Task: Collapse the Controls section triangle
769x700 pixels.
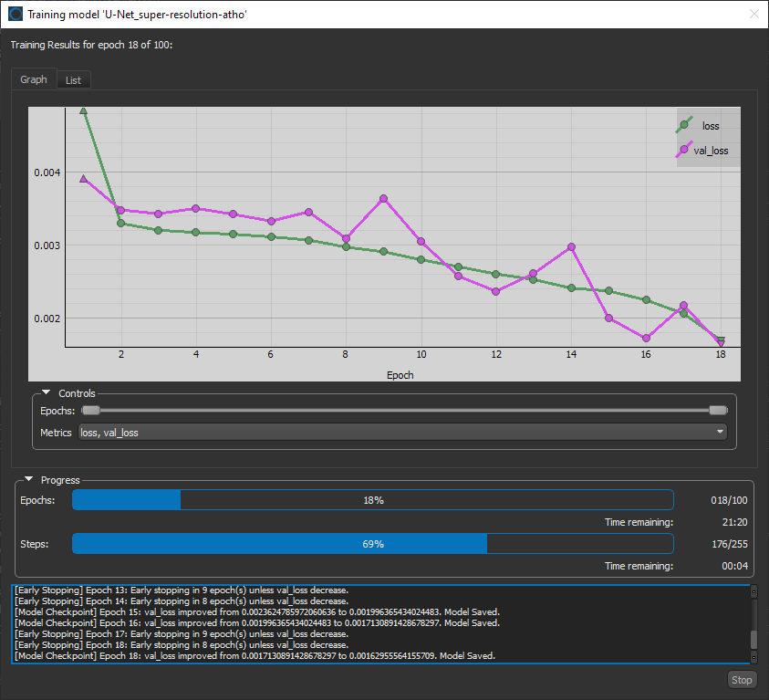Action: coord(46,393)
